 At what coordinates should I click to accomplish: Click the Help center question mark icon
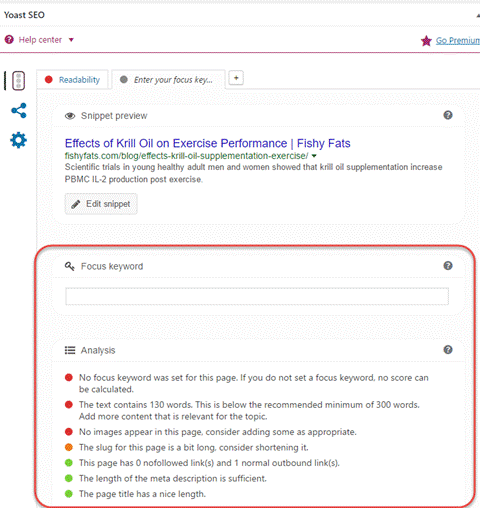point(9,40)
